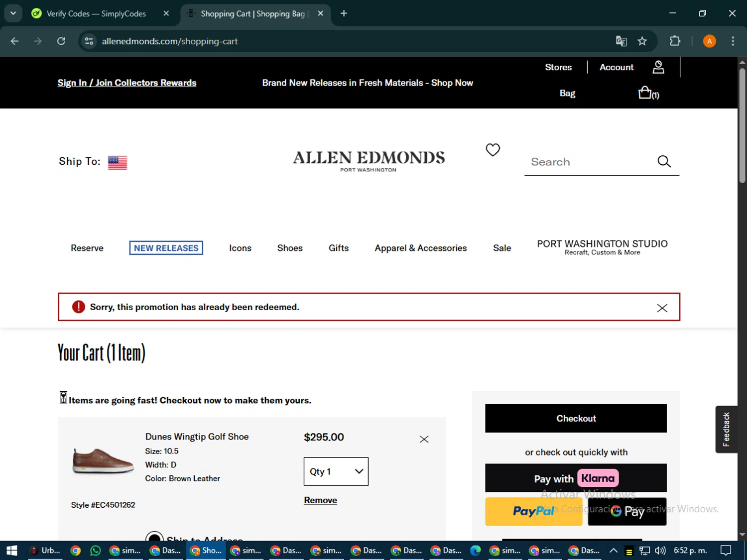The image size is (747, 560).
Task: Click the Checkout button
Action: click(576, 418)
